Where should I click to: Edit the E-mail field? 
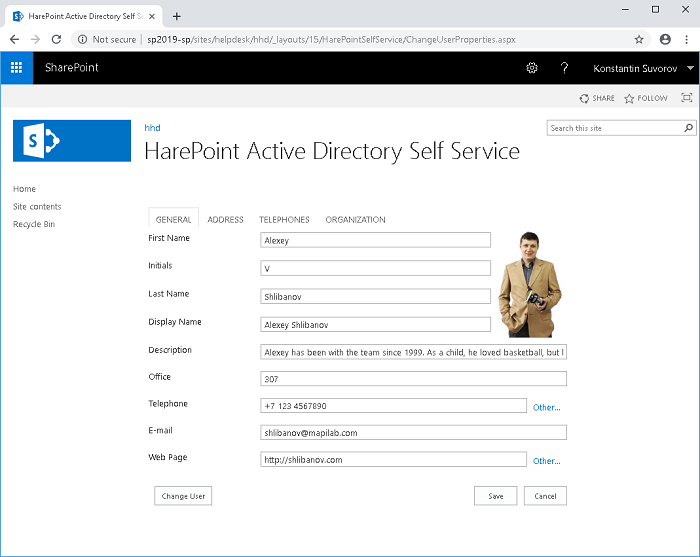point(413,432)
